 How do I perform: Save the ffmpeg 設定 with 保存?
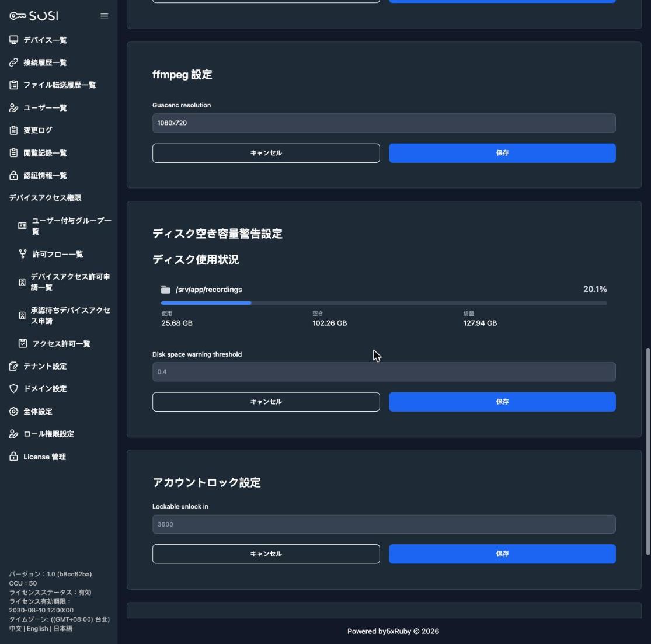502,153
